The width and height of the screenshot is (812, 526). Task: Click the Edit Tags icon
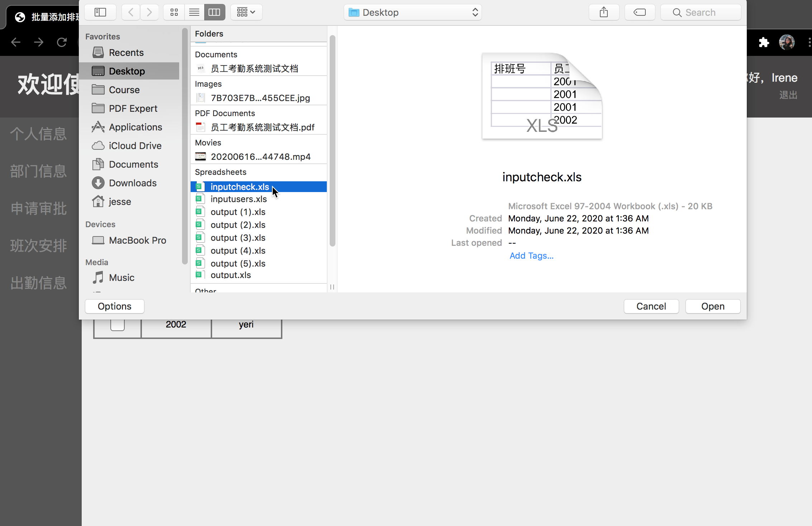[640, 13]
